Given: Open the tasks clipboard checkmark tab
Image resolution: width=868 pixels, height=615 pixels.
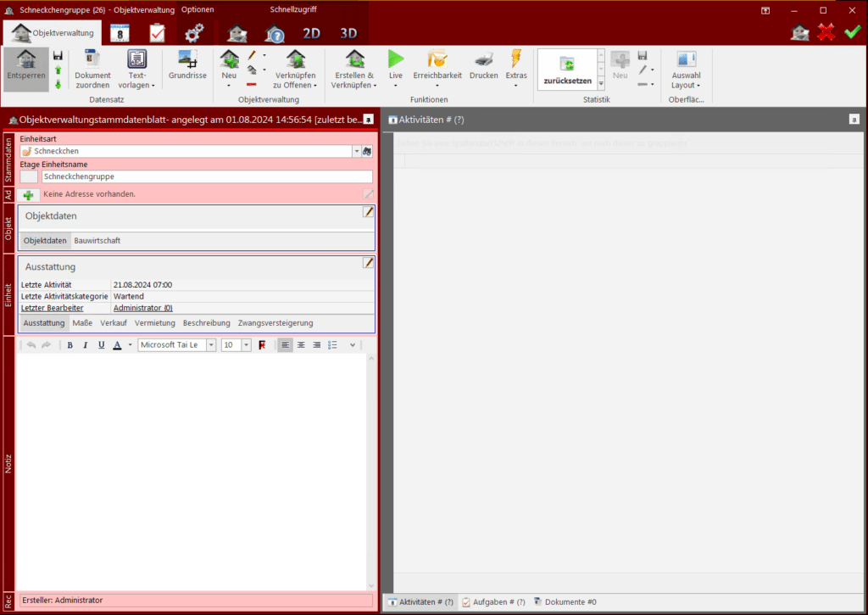Looking at the screenshot, I should 157,33.
